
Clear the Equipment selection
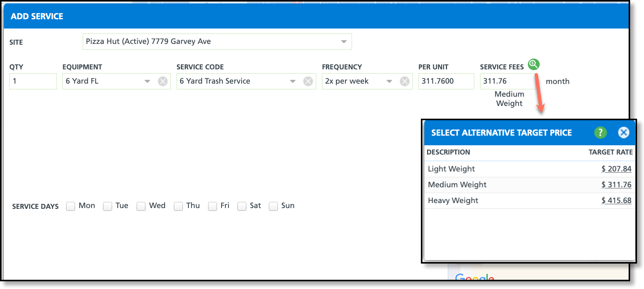(163, 81)
